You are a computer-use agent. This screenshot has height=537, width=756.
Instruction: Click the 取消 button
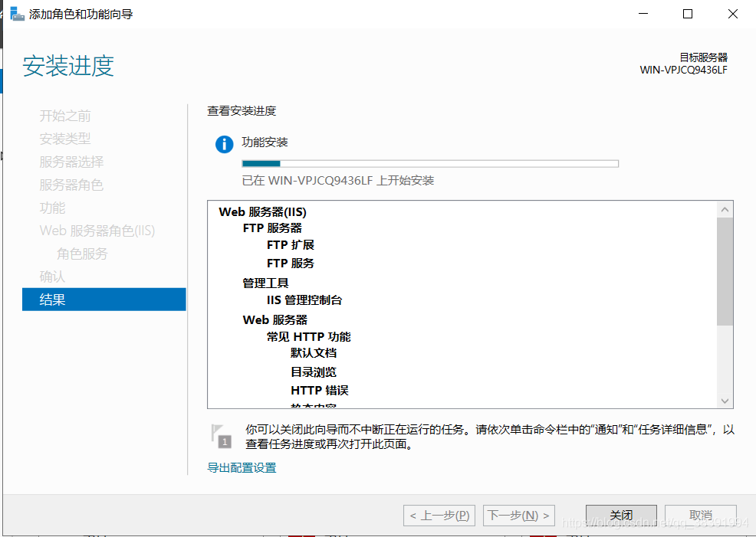700,516
